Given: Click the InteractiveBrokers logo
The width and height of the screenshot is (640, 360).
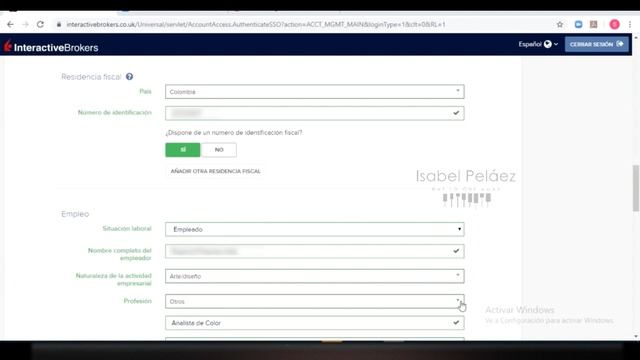Looking at the screenshot, I should pos(51,47).
